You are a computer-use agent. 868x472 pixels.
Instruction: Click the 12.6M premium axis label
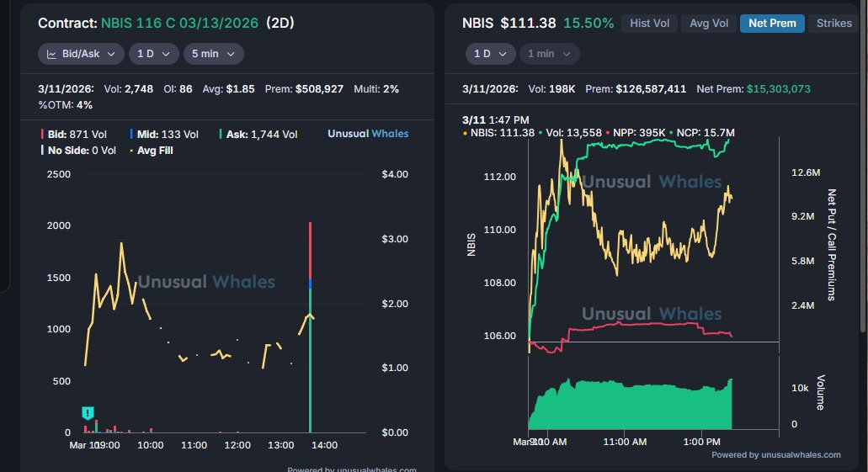(x=806, y=172)
